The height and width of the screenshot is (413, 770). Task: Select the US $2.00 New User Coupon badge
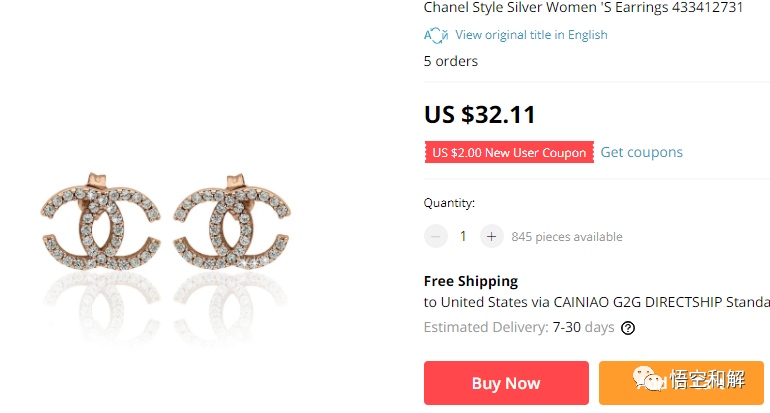pos(509,153)
